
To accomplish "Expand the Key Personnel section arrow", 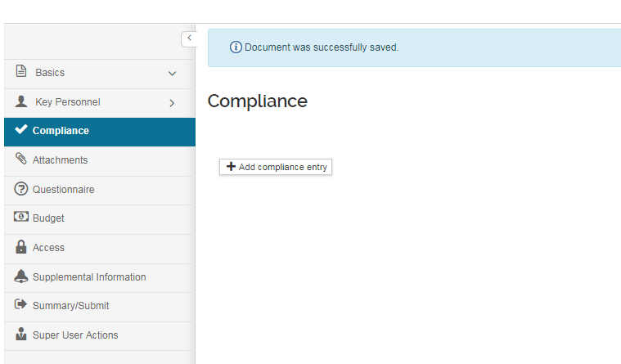I will coord(172,103).
